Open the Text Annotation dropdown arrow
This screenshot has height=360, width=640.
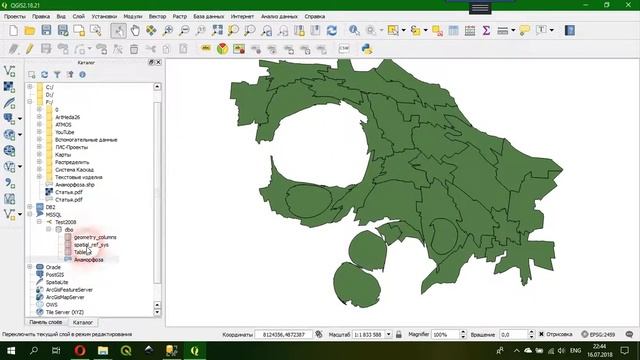(x=552, y=31)
